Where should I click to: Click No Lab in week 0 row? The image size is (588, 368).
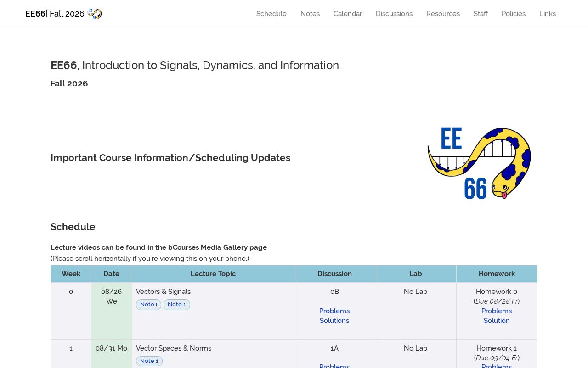(416, 292)
